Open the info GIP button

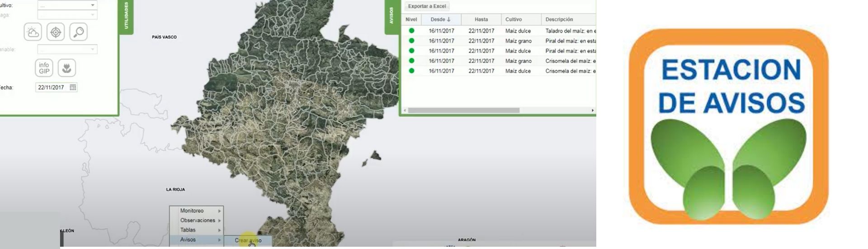click(44, 68)
